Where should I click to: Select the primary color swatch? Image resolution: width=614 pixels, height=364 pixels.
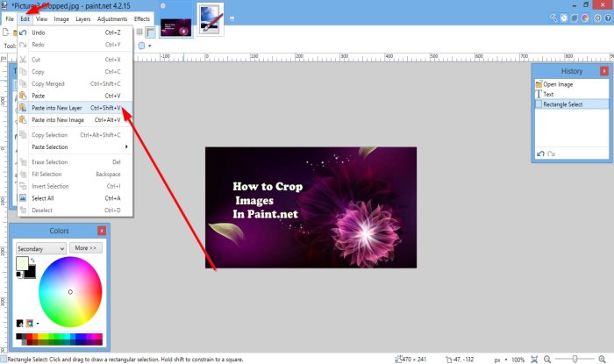22,263
